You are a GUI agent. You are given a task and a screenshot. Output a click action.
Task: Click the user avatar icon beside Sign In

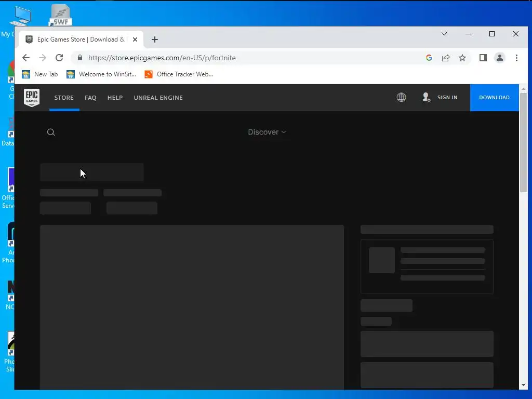[x=426, y=97]
